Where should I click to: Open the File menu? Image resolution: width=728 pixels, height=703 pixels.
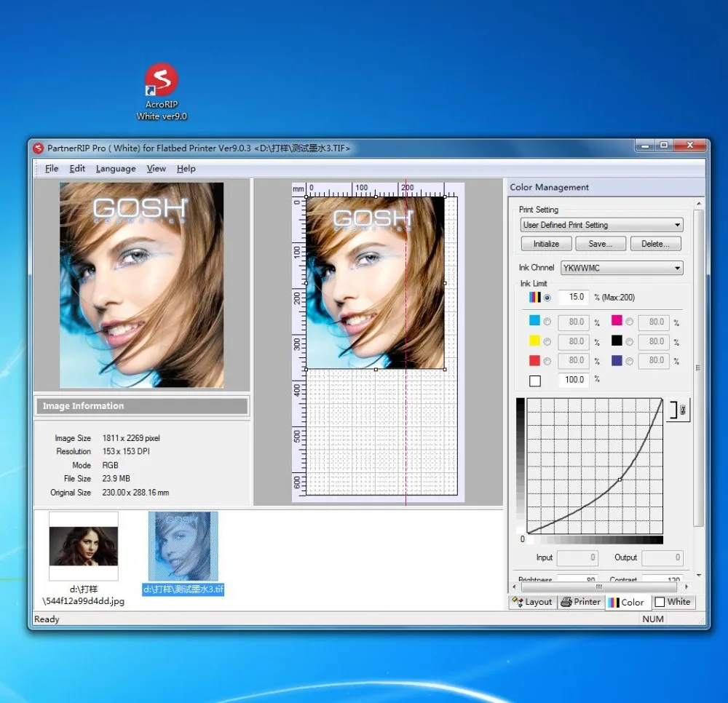pyautogui.click(x=52, y=168)
